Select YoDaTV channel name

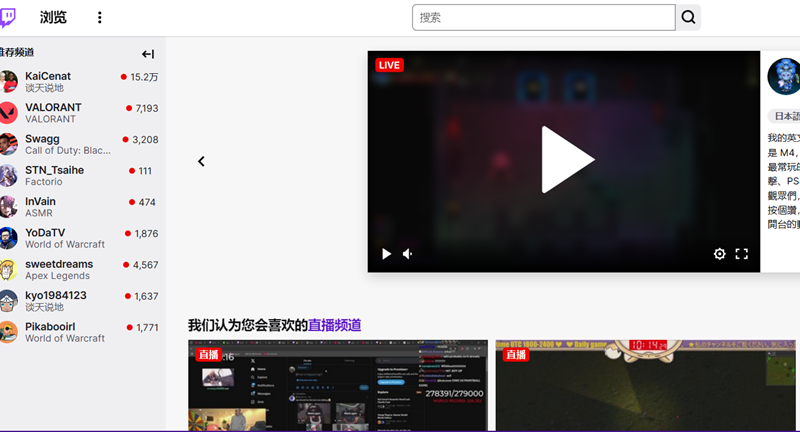pyautogui.click(x=45, y=233)
